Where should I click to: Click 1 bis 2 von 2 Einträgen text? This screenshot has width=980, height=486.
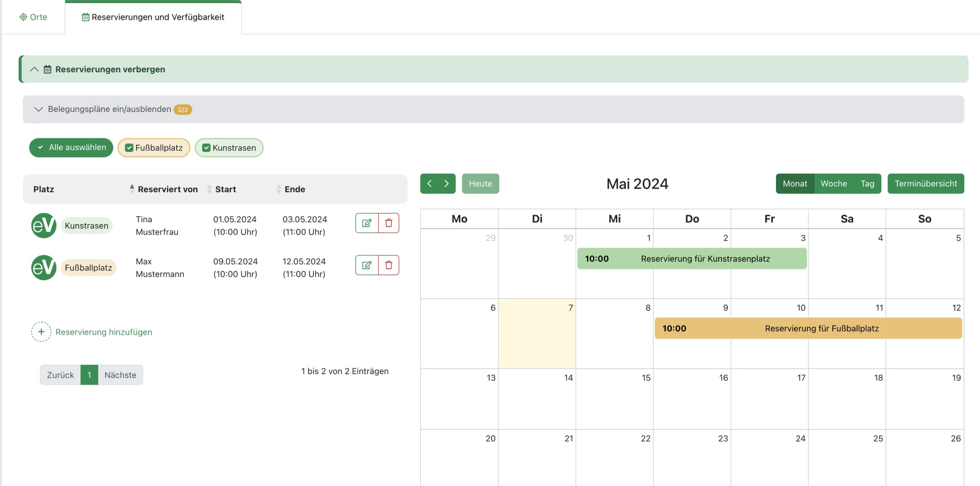click(x=345, y=371)
